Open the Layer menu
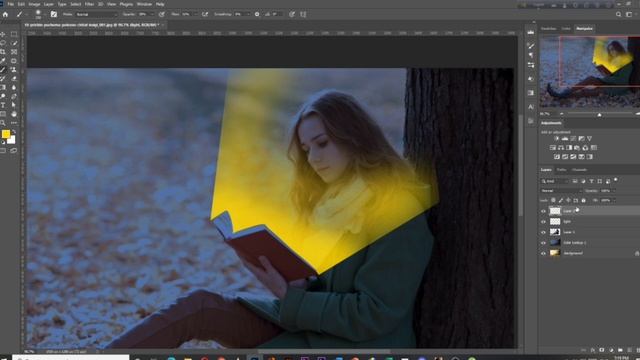Viewport: 640px width, 360px height. coord(49,4)
